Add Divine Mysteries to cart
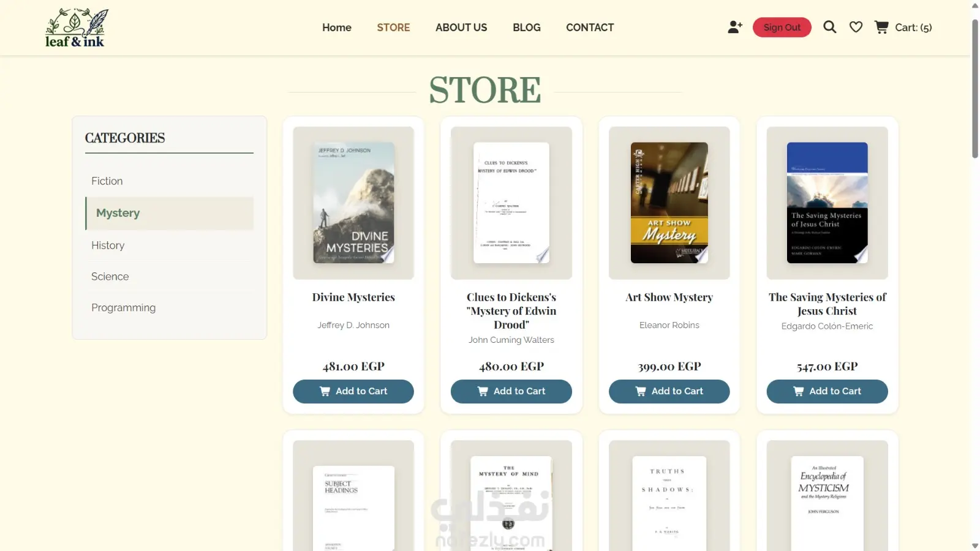980x551 pixels. [x=353, y=391]
